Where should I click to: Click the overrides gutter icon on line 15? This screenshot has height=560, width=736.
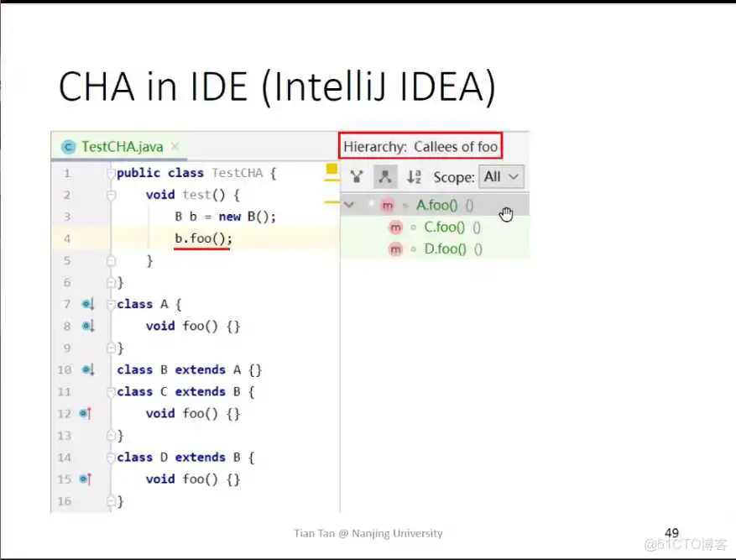coord(85,479)
